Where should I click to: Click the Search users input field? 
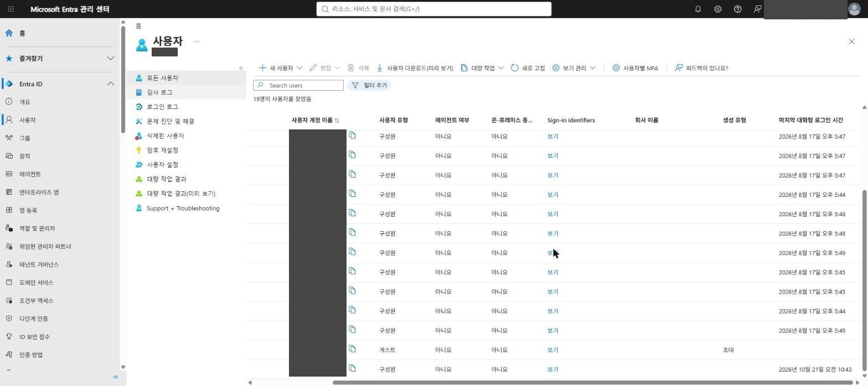tap(298, 85)
